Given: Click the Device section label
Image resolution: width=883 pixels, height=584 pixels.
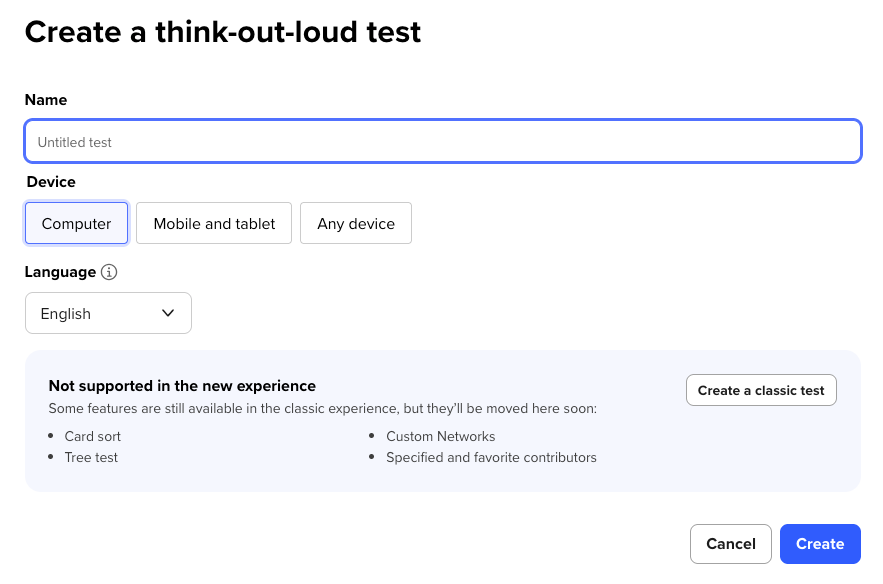Looking at the screenshot, I should pos(51,182).
